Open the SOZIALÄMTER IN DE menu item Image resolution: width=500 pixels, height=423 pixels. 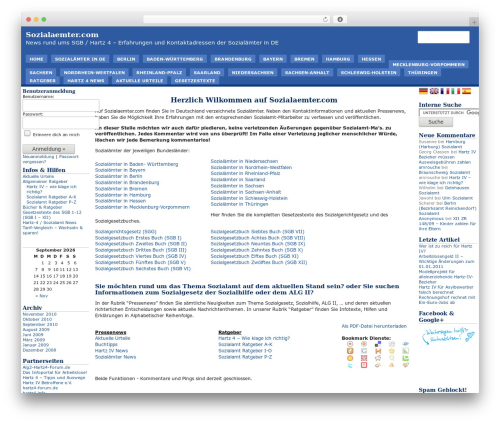tap(80, 59)
